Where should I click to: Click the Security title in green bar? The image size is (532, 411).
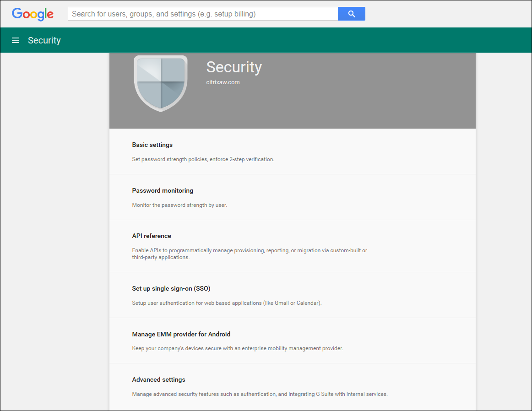[44, 40]
